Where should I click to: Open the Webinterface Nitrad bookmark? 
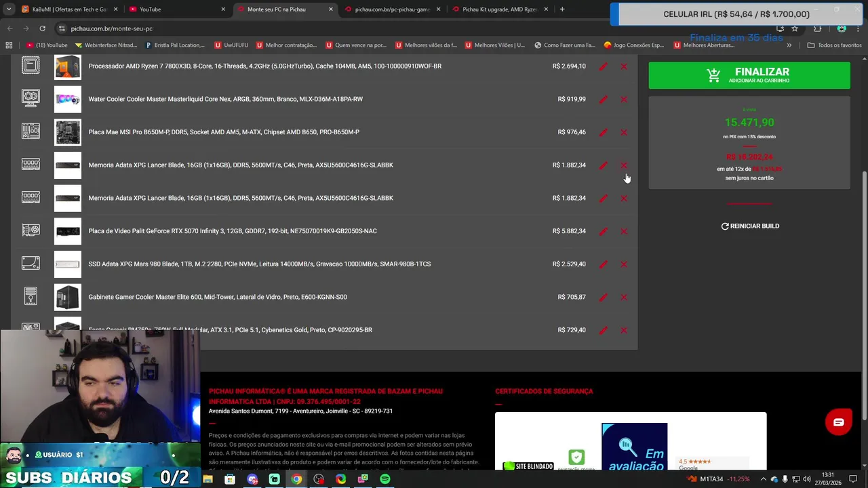(x=106, y=45)
